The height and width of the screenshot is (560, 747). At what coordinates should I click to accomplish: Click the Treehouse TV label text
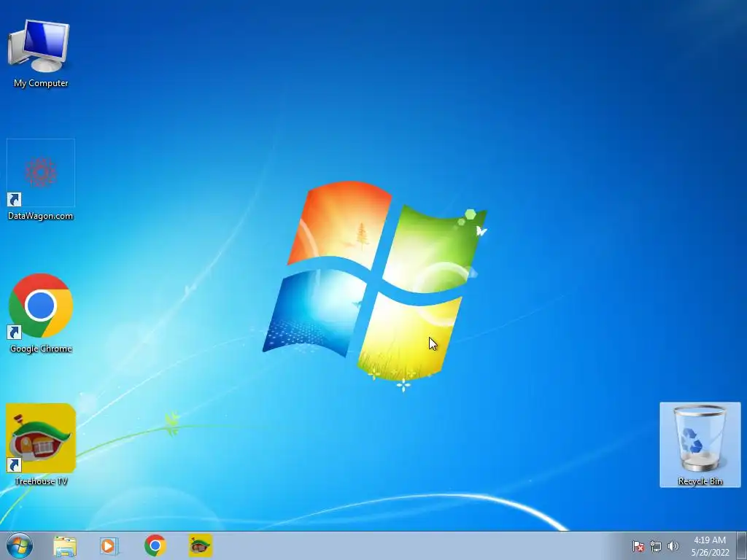click(x=41, y=481)
